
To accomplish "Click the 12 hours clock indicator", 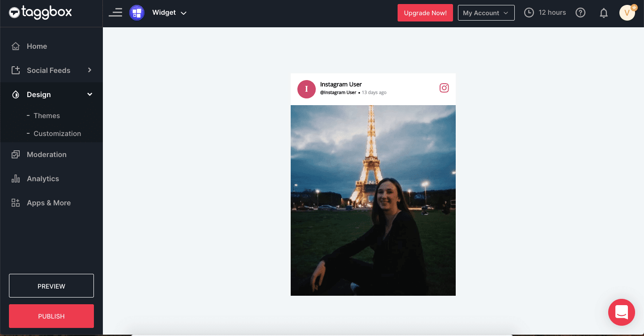I will tap(545, 13).
